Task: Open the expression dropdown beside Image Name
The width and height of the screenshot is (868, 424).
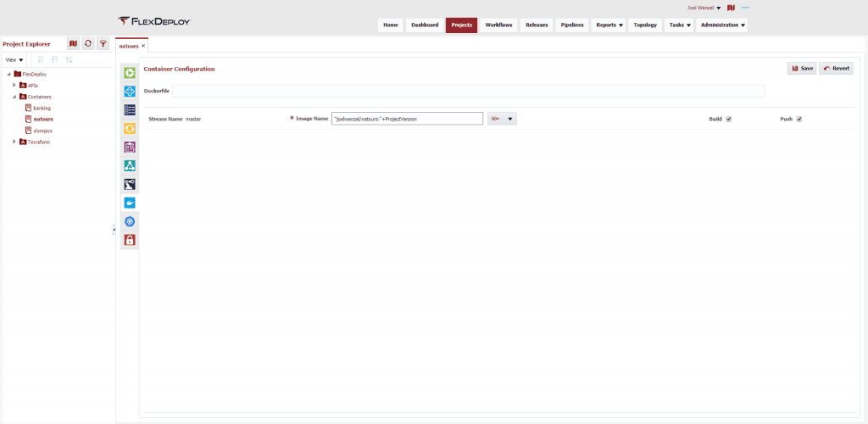Action: (502, 119)
